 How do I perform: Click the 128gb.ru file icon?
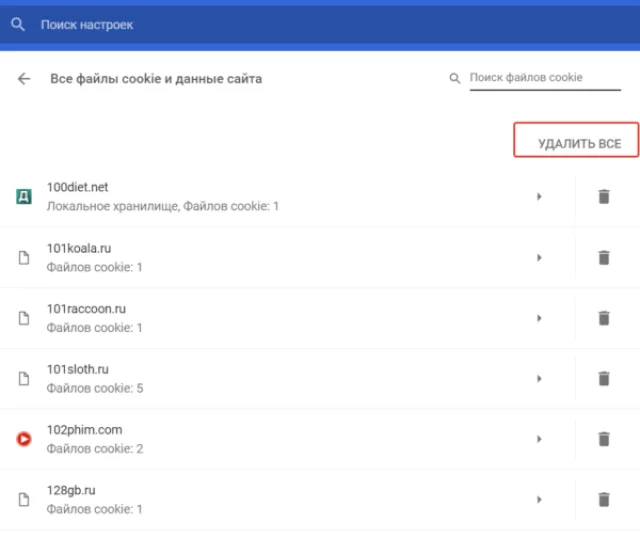point(24,499)
